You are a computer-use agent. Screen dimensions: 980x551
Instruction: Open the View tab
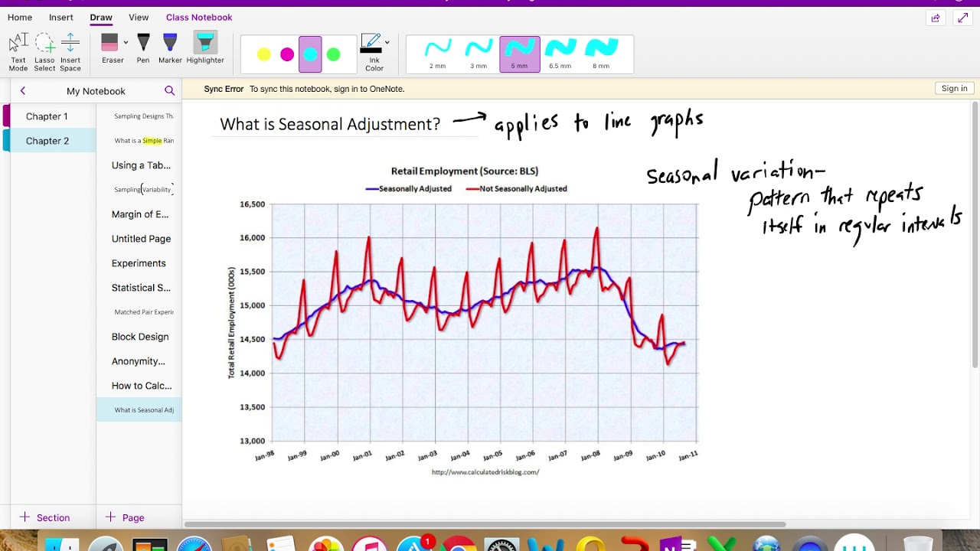[139, 17]
